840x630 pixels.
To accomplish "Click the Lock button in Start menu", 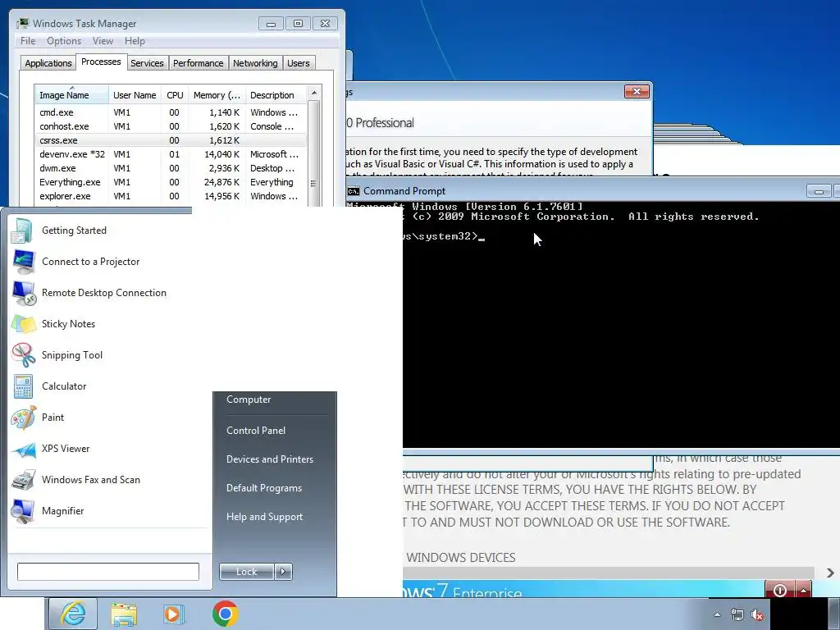I will 246,572.
